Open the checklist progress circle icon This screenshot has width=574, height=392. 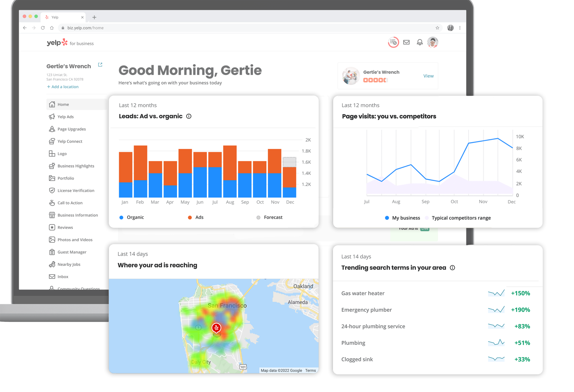click(393, 43)
